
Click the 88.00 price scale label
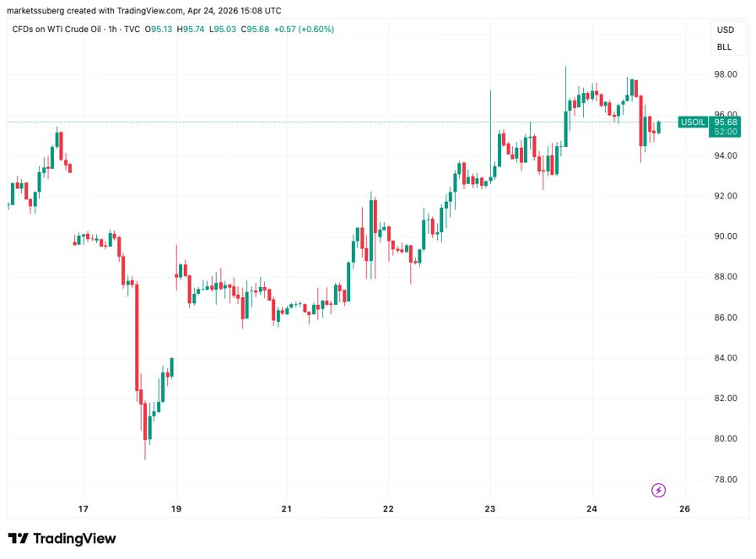pyautogui.click(x=726, y=277)
